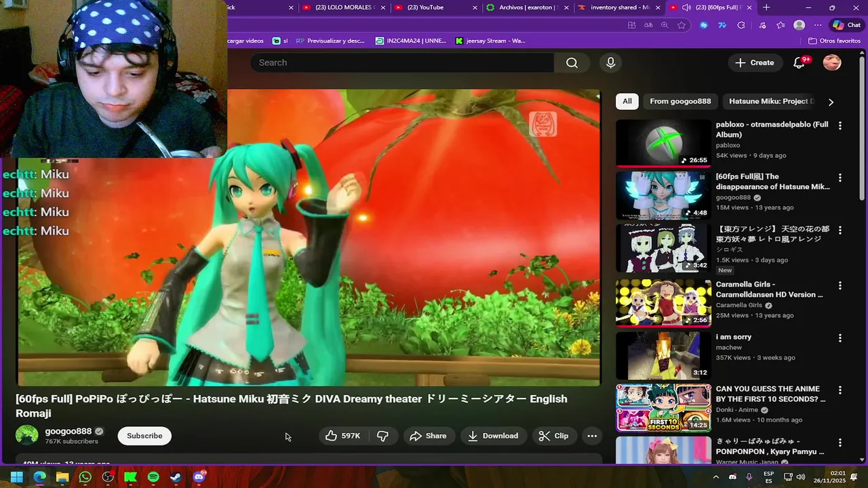Image resolution: width=868 pixels, height=488 pixels.
Task: Open the YouTube account avatar menu
Action: [x=832, y=62]
